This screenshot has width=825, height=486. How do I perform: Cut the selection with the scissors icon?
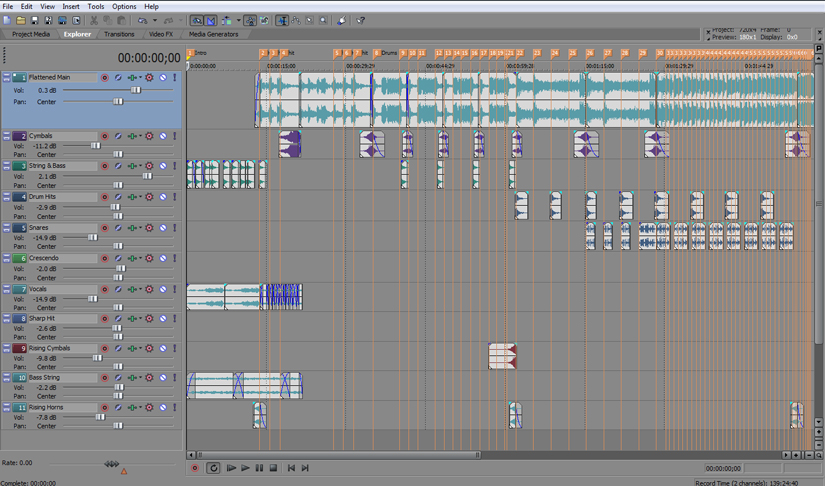[x=94, y=21]
